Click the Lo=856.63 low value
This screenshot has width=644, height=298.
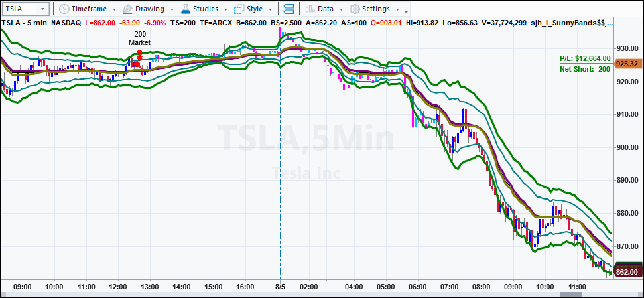(461, 23)
